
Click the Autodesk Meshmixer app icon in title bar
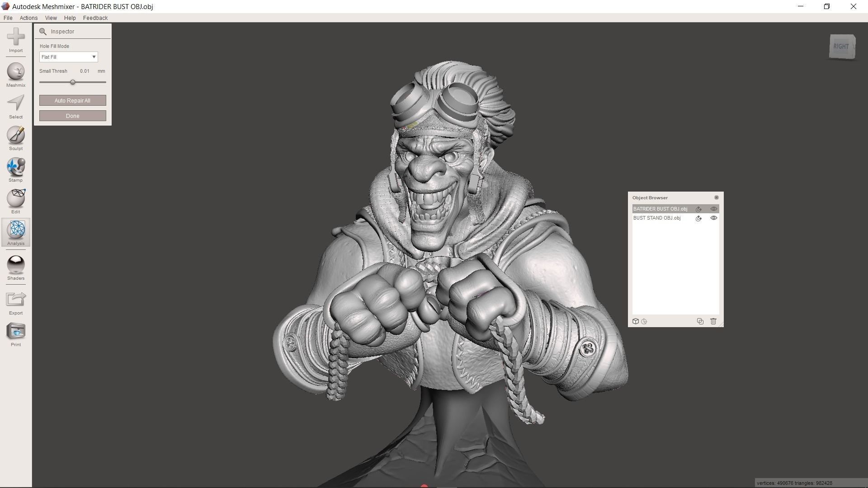pos(5,6)
